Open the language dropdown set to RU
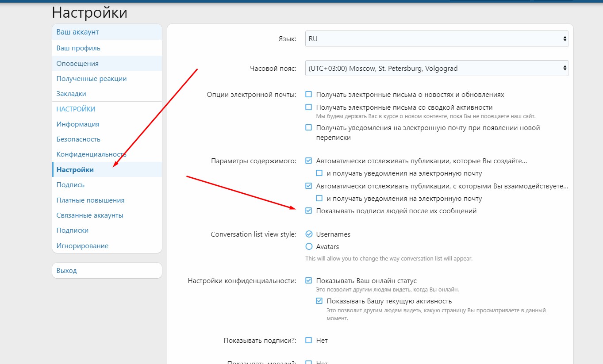Image resolution: width=603 pixels, height=364 pixels. (x=437, y=39)
